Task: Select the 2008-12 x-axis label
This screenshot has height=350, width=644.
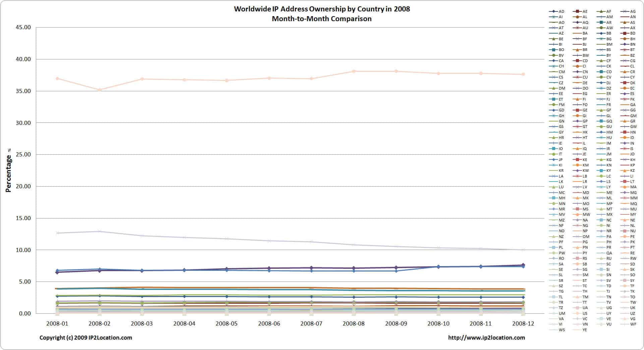Action: coord(523,323)
